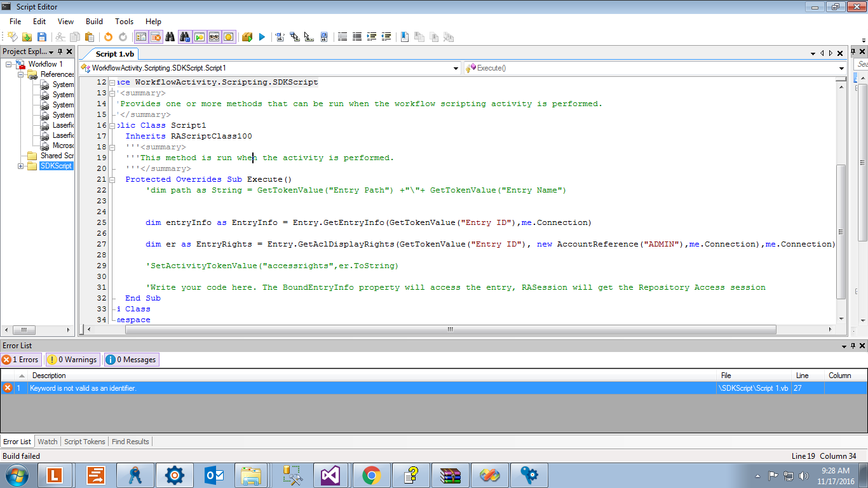This screenshot has width=868, height=488.
Task: Open the orange L Laserfiche taskbar icon
Action: coord(55,475)
